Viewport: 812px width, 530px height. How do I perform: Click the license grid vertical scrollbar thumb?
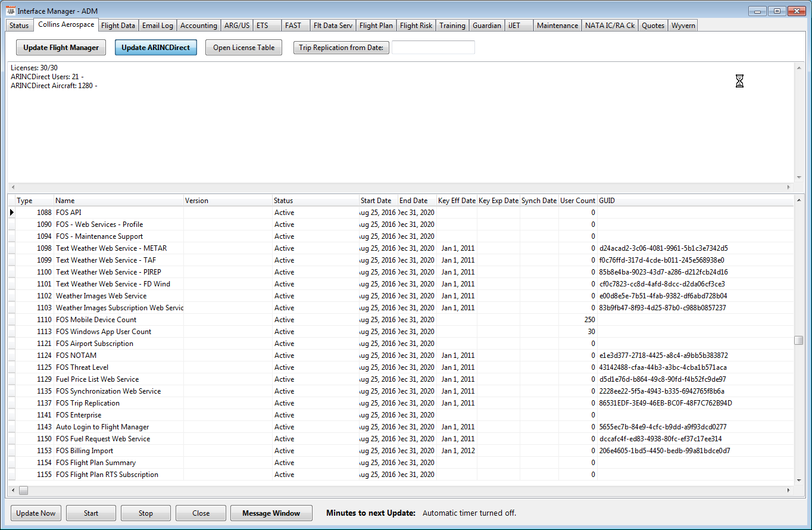(x=798, y=340)
